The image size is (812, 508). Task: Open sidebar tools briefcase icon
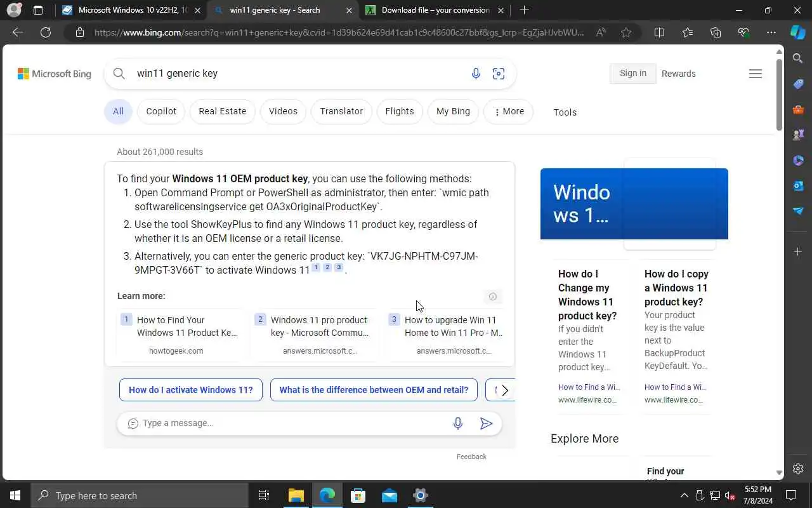click(798, 109)
